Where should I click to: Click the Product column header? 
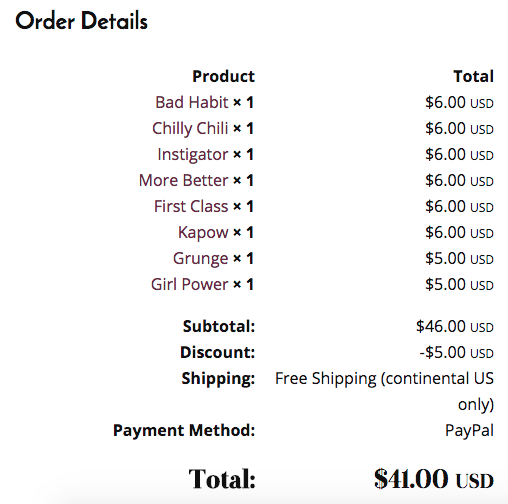click(x=224, y=76)
